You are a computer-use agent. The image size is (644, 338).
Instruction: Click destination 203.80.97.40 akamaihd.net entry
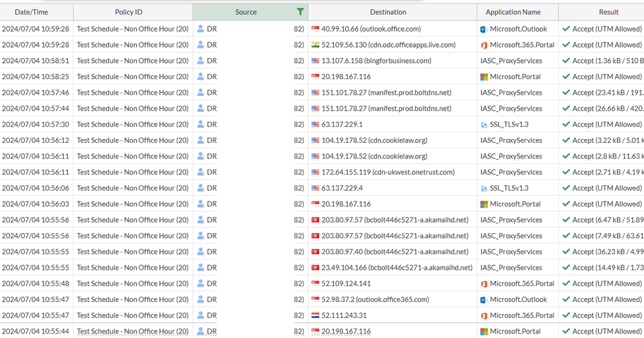pyautogui.click(x=395, y=252)
